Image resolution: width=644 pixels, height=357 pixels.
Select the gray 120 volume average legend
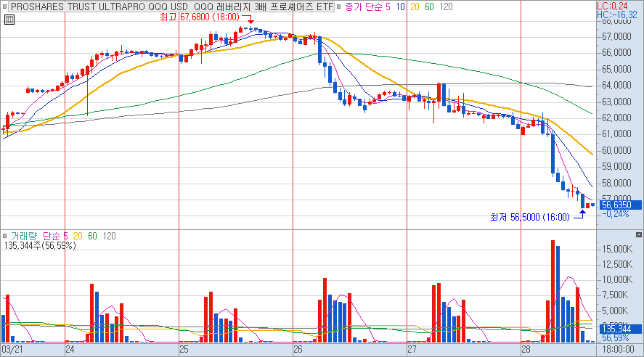(x=109, y=236)
